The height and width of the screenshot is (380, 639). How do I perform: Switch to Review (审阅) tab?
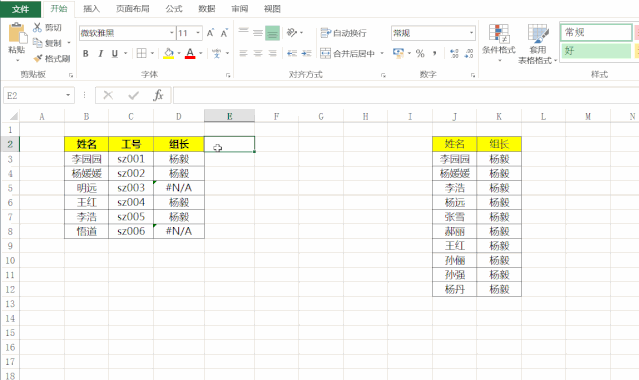click(x=240, y=9)
